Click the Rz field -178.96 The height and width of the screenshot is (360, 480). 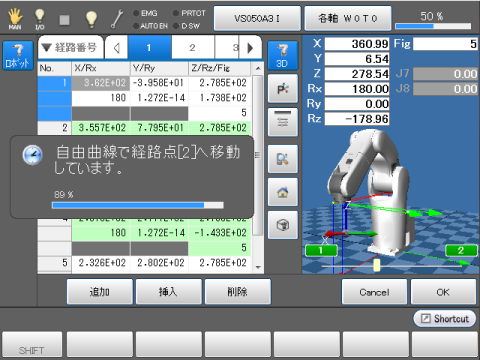[357, 119]
